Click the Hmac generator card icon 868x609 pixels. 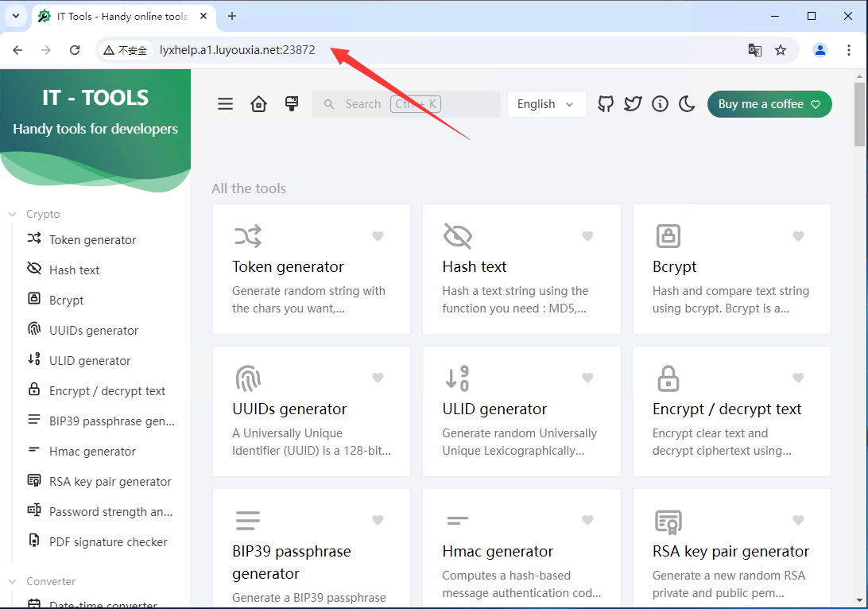click(457, 521)
